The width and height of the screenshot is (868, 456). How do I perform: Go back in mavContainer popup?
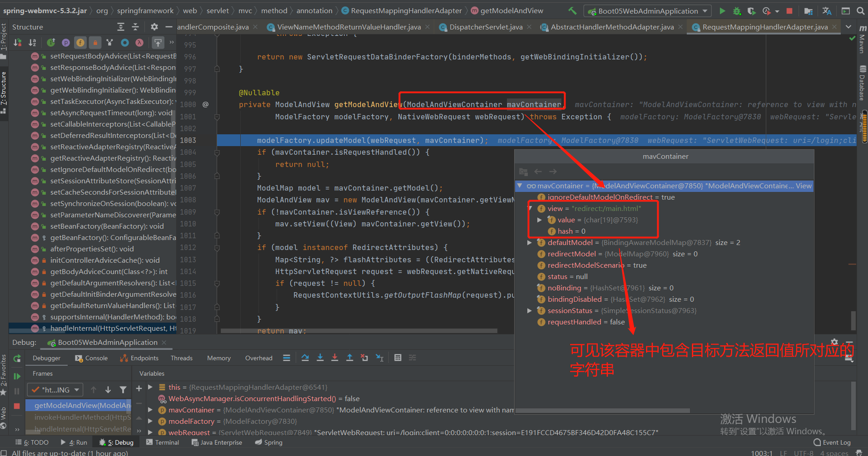tap(538, 171)
